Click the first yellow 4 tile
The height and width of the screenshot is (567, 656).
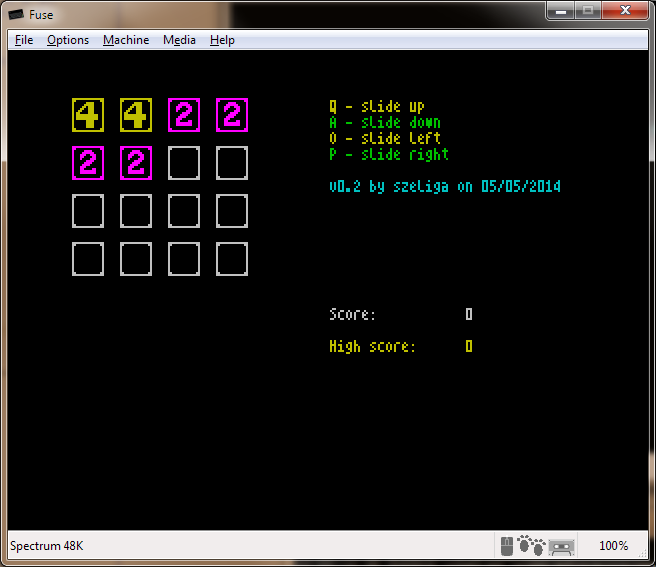pyautogui.click(x=88, y=115)
